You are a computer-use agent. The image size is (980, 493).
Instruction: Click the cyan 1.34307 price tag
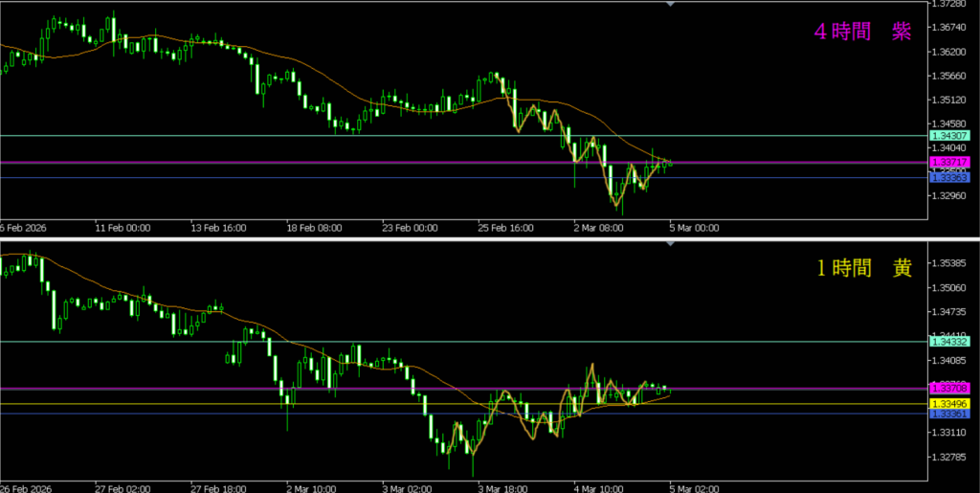949,136
